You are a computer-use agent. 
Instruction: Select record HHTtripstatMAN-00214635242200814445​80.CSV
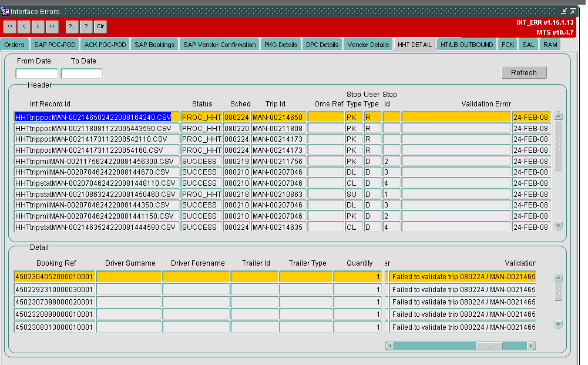coord(97,227)
